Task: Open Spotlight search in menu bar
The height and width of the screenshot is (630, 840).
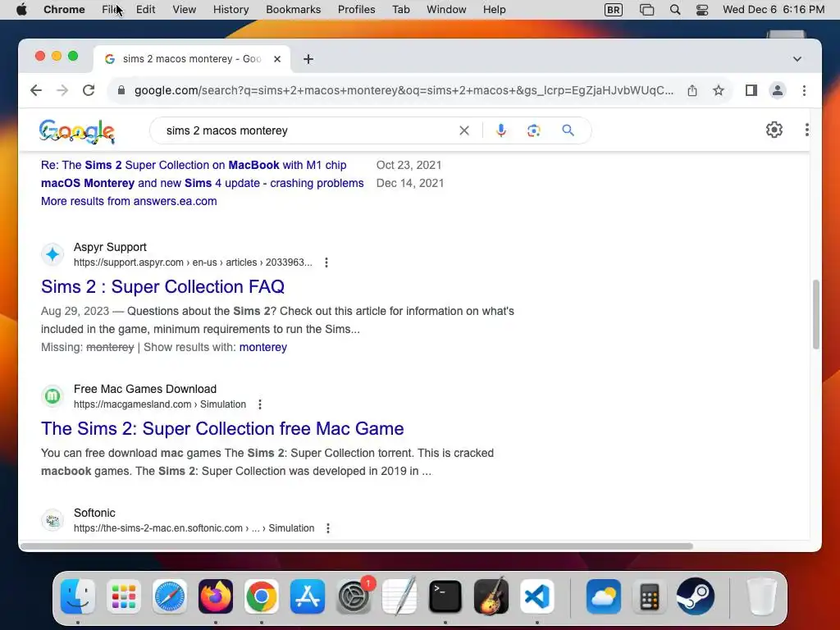Action: pyautogui.click(x=675, y=10)
